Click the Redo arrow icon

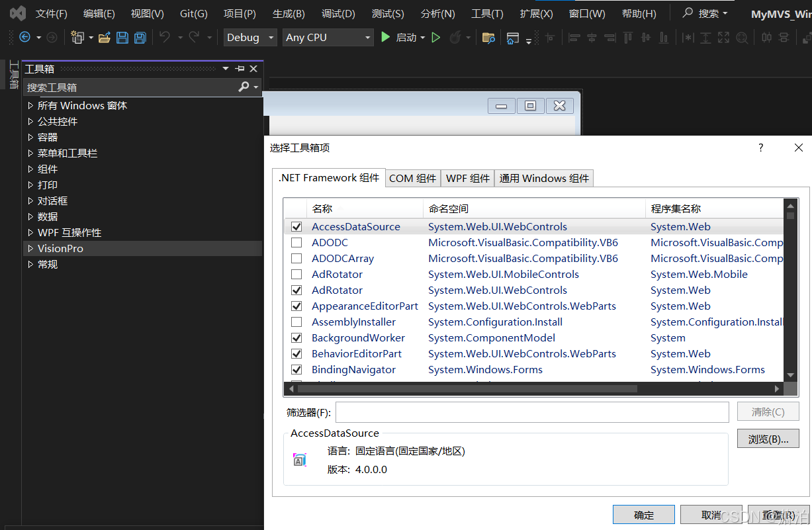[x=194, y=38]
